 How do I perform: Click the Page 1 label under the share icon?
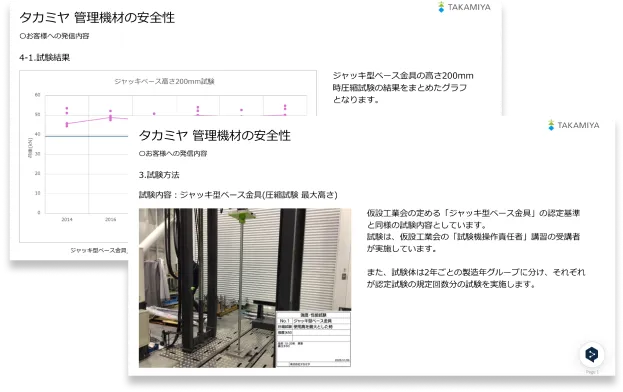[592, 372]
